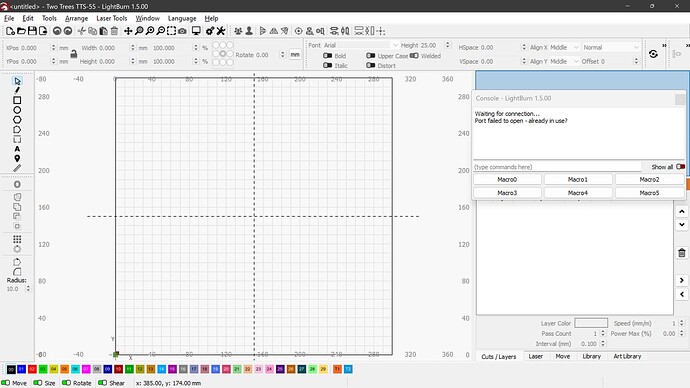
Task: Toggle the Upper Case switch
Action: [x=371, y=56]
